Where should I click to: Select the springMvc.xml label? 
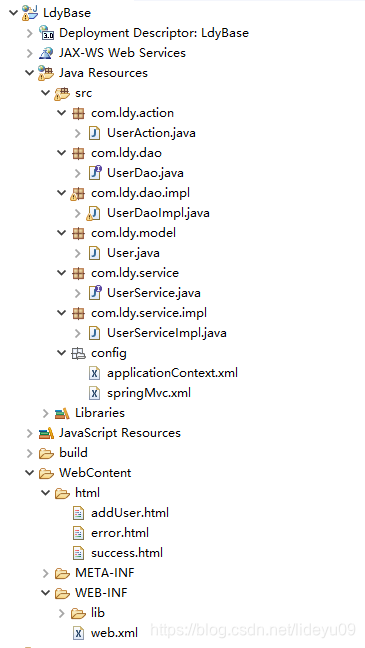tap(149, 393)
